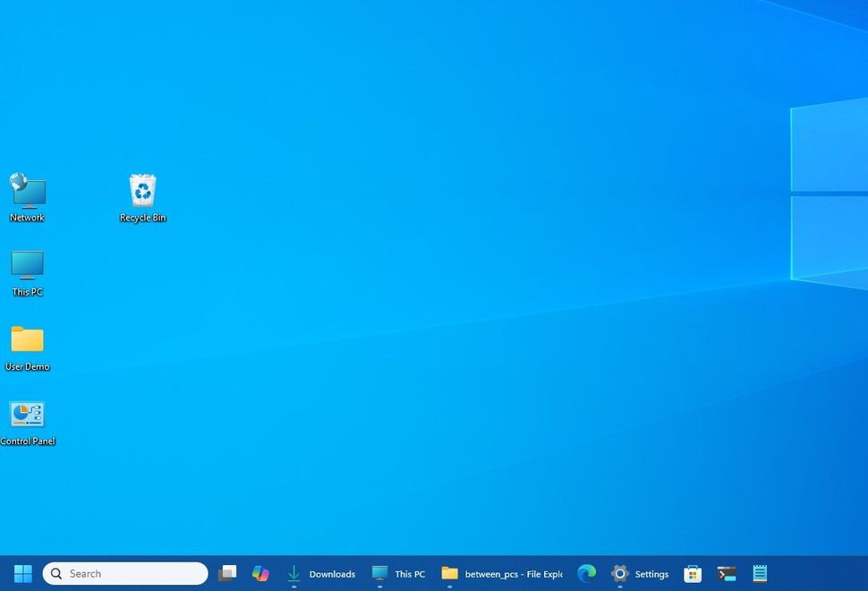The height and width of the screenshot is (591, 868).
Task: Open the Network desktop icon
Action: (27, 190)
